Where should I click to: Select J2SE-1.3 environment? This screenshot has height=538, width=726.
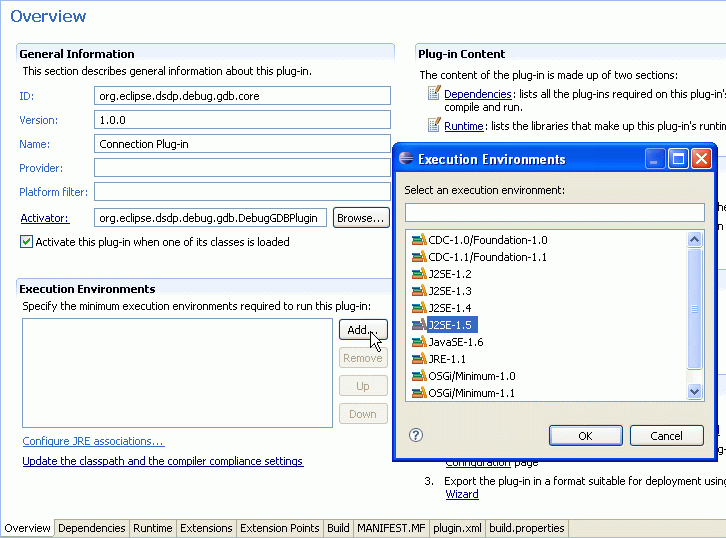pyautogui.click(x=450, y=291)
